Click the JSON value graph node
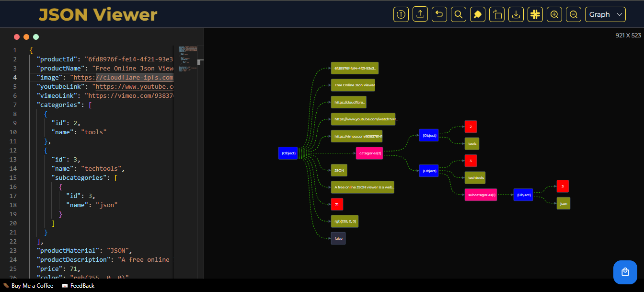This screenshot has height=292, width=644. pos(339,170)
